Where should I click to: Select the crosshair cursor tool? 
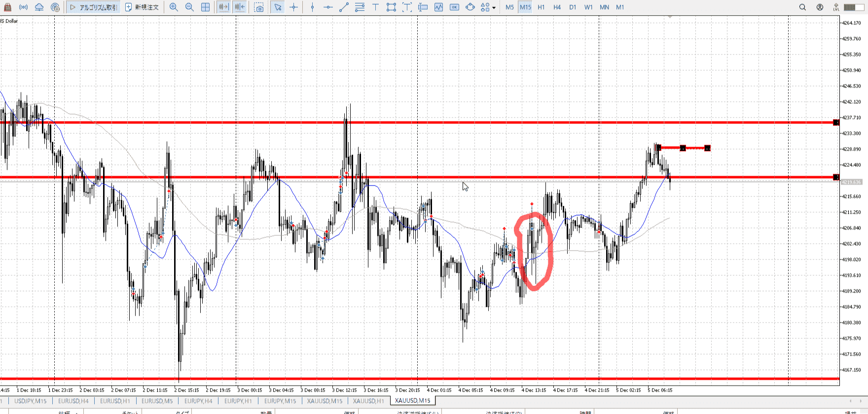294,7
